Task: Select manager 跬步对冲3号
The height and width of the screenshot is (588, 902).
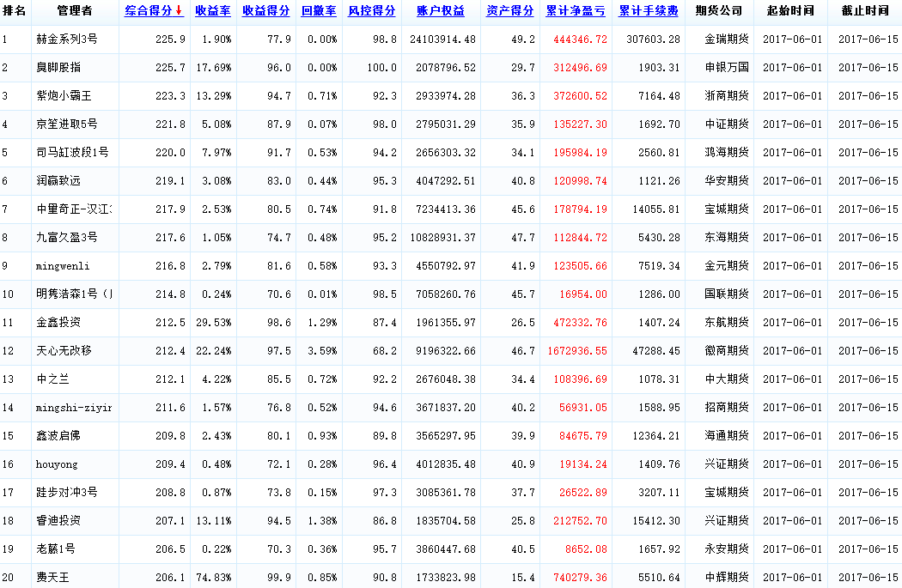Action: [x=67, y=492]
